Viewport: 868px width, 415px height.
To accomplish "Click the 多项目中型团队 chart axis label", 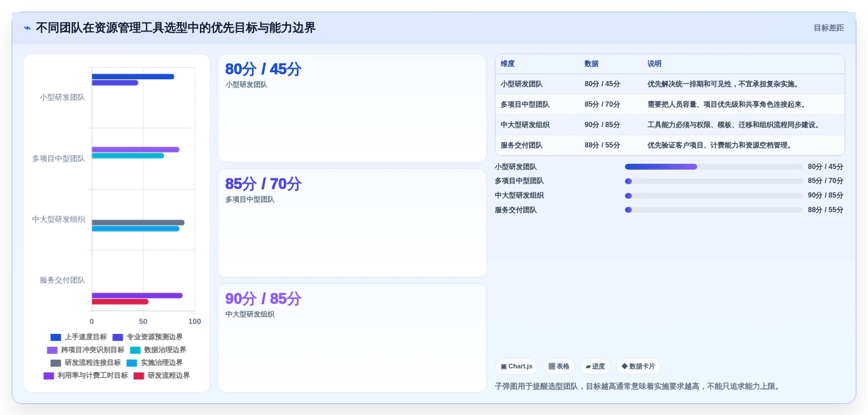I will (58, 159).
